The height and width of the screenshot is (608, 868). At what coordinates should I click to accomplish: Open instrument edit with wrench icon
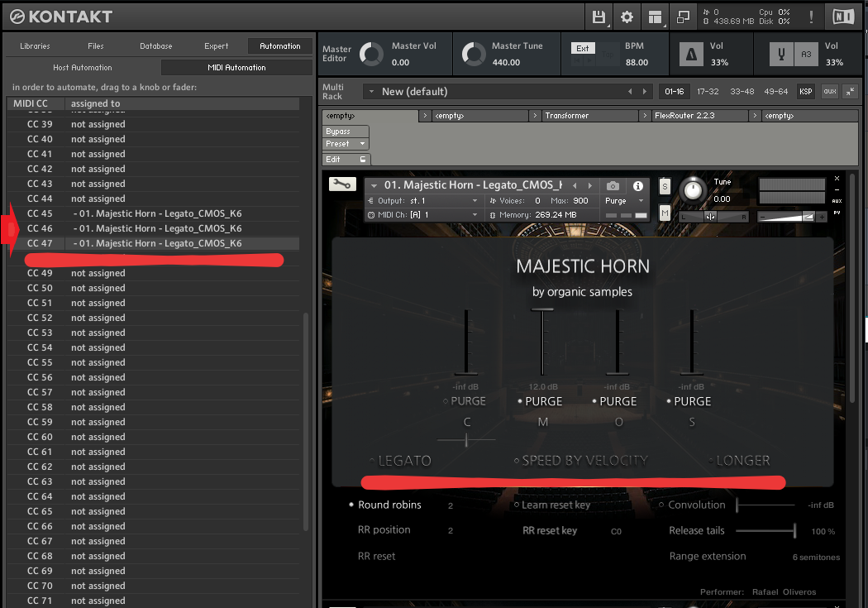[x=342, y=184]
